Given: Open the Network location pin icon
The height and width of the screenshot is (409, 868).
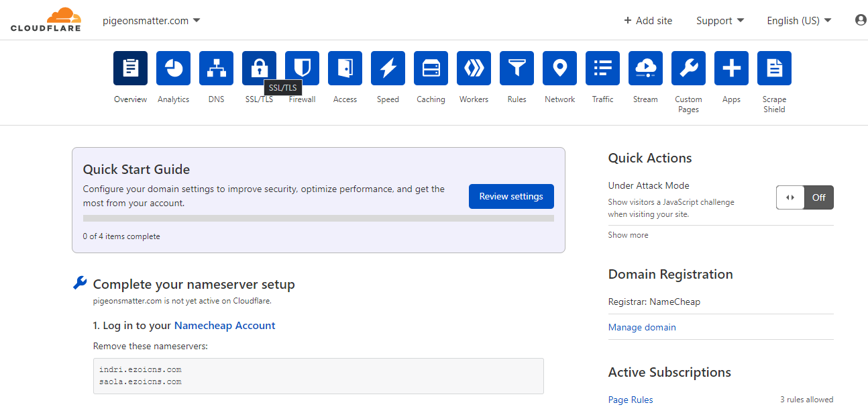Looking at the screenshot, I should [x=559, y=69].
